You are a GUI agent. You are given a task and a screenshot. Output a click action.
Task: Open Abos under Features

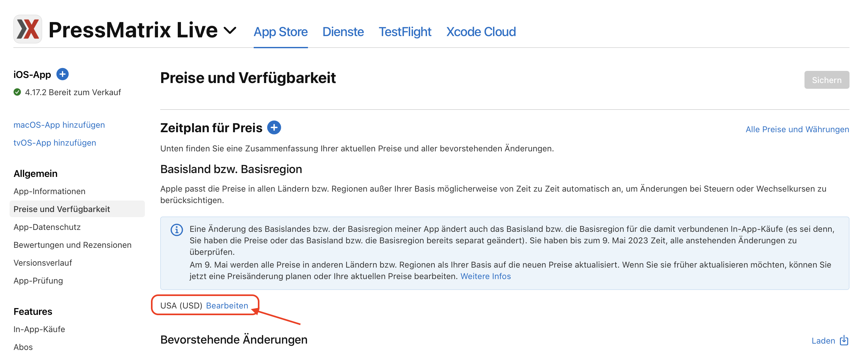pyautogui.click(x=23, y=347)
